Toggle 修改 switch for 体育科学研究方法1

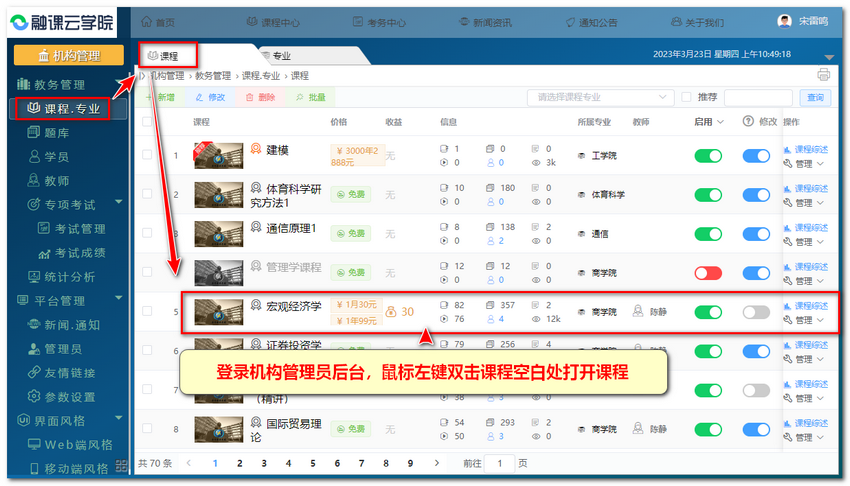pos(756,195)
